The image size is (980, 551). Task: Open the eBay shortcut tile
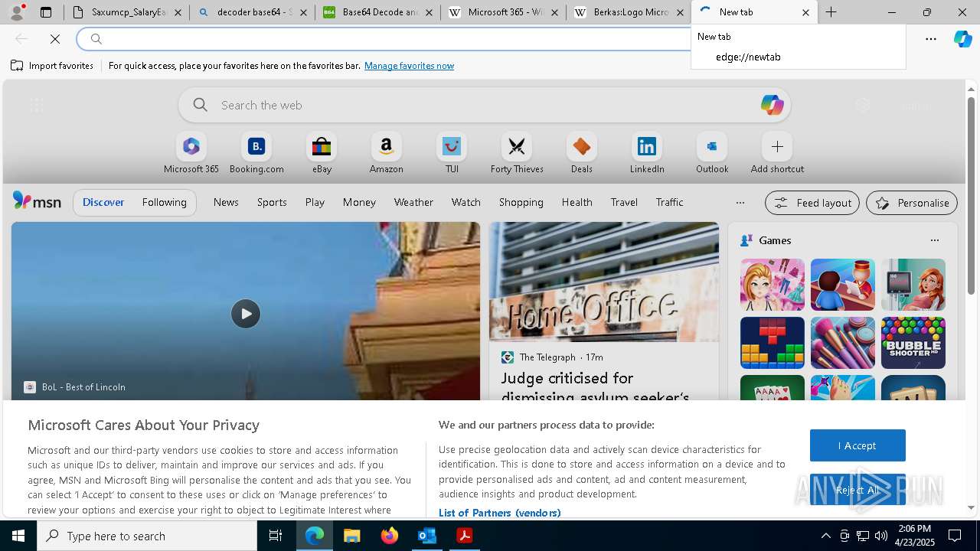tap(322, 153)
